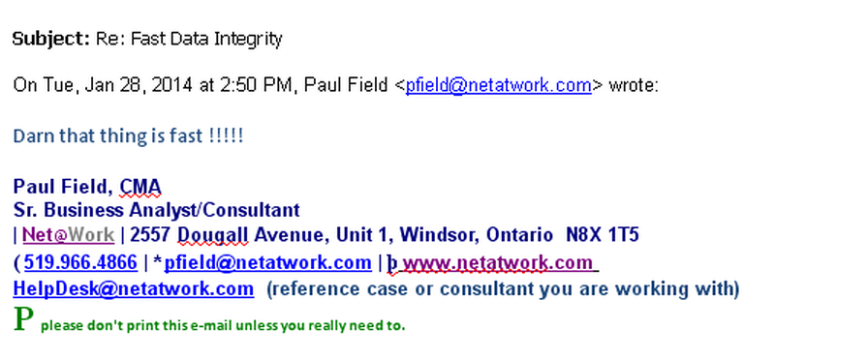
Task: Click the green 'please don't print' notice
Action: click(x=223, y=325)
